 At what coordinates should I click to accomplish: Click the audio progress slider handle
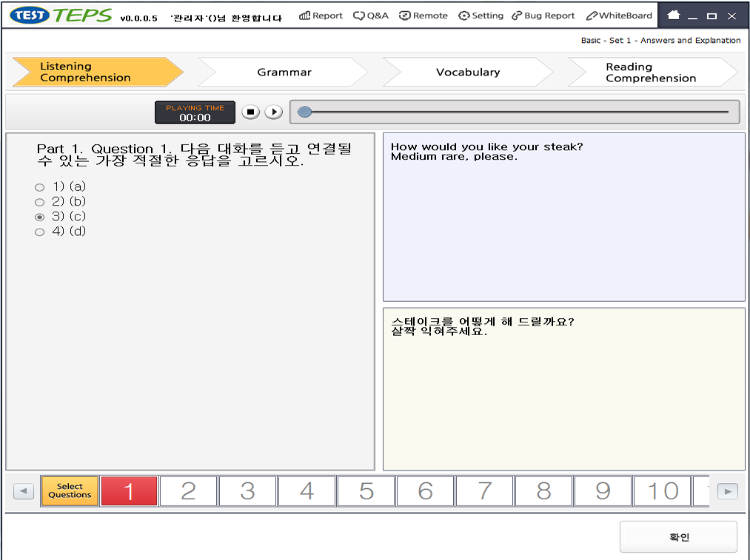tap(304, 112)
